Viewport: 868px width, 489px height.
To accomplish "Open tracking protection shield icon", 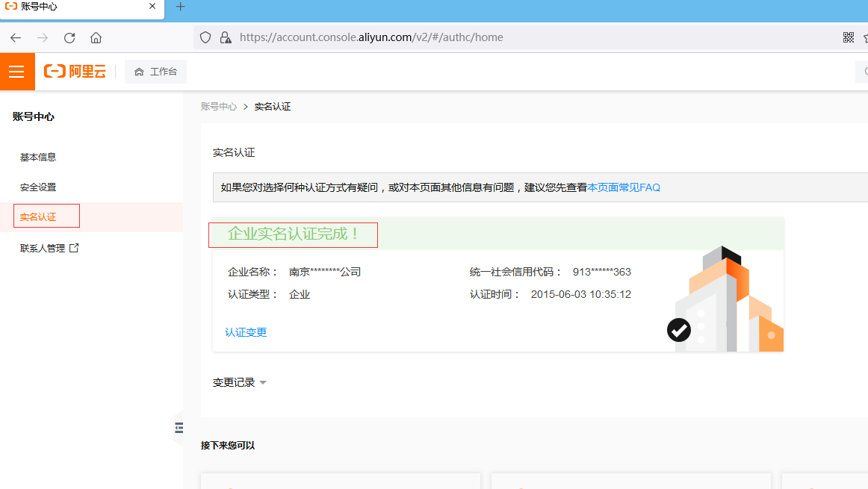I will 205,37.
